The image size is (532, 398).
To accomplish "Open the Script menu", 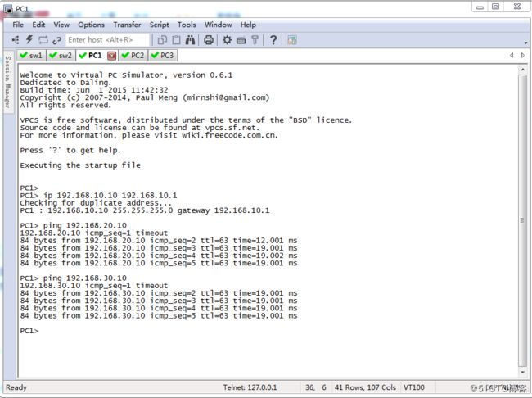I will 159,25.
